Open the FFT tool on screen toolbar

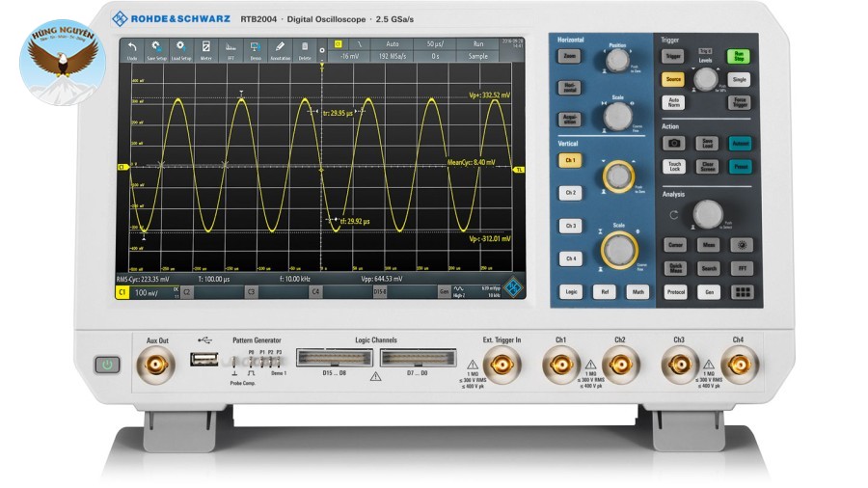(231, 49)
